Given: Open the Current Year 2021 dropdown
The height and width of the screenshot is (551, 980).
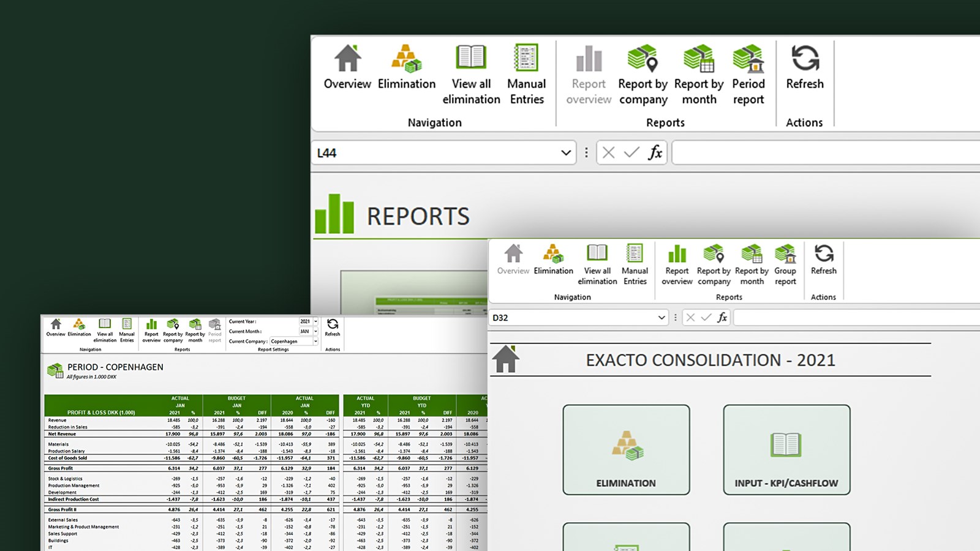Looking at the screenshot, I should pos(316,321).
